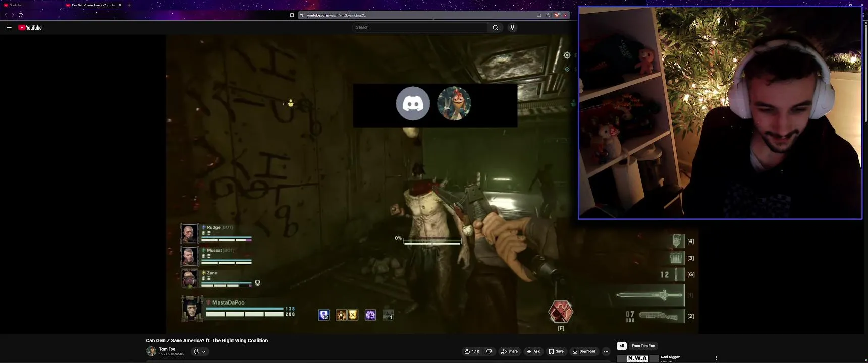Click the 15.9K subscribers text
The height and width of the screenshot is (363, 868).
pos(172,354)
